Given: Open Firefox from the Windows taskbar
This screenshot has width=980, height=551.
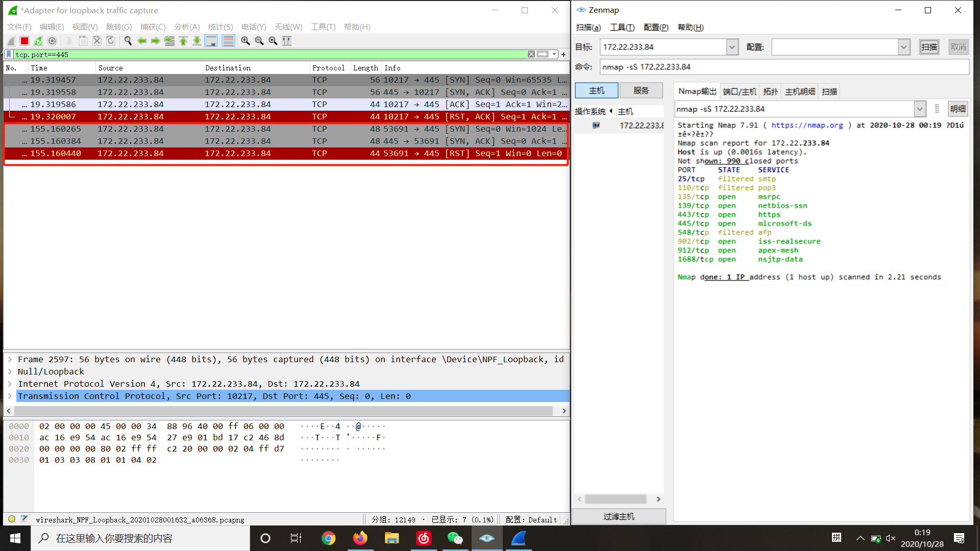Looking at the screenshot, I should [360, 538].
